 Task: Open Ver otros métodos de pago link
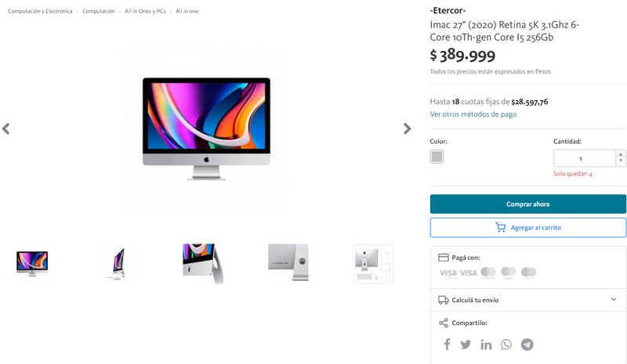click(473, 114)
